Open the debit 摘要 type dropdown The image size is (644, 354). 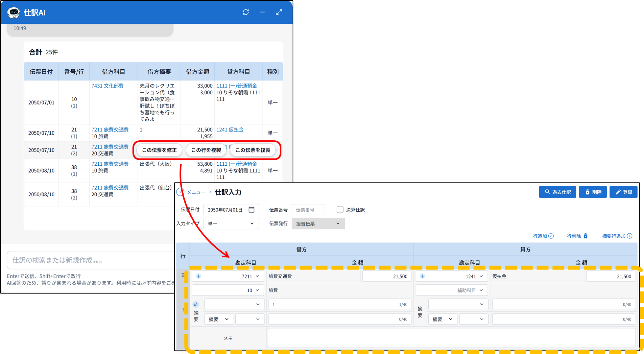219,319
